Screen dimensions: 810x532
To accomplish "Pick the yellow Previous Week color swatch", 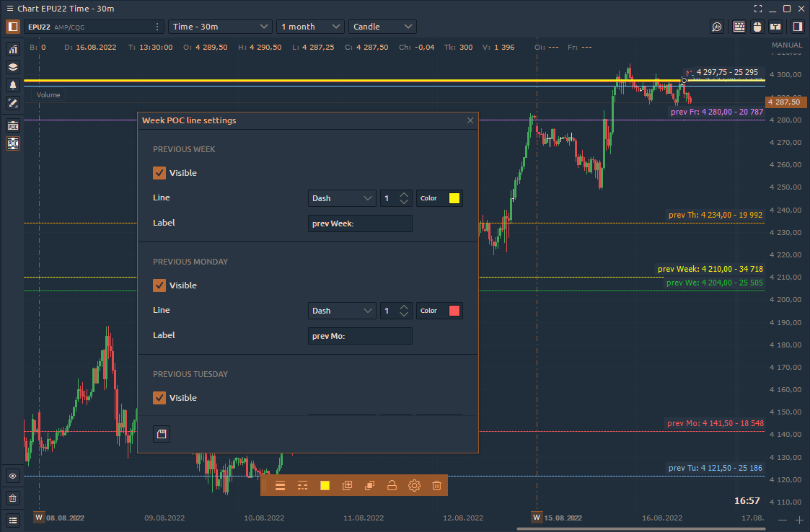I will 454,198.
